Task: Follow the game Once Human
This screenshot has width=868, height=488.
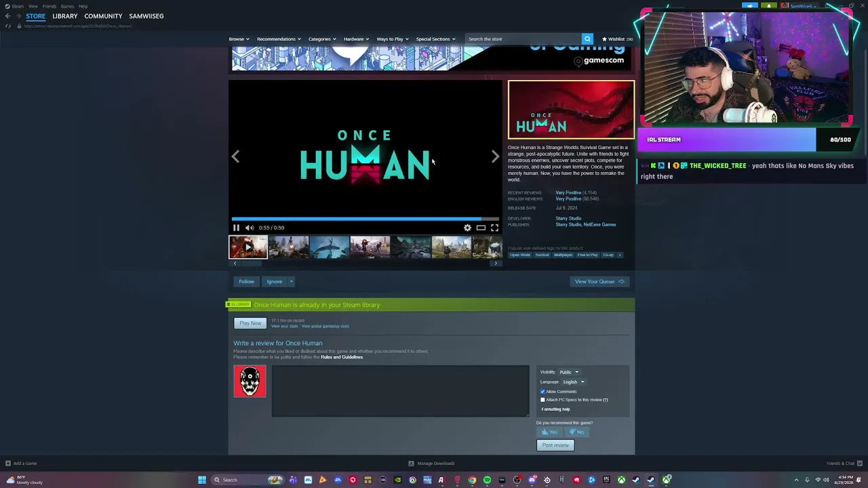Action: 246,281
